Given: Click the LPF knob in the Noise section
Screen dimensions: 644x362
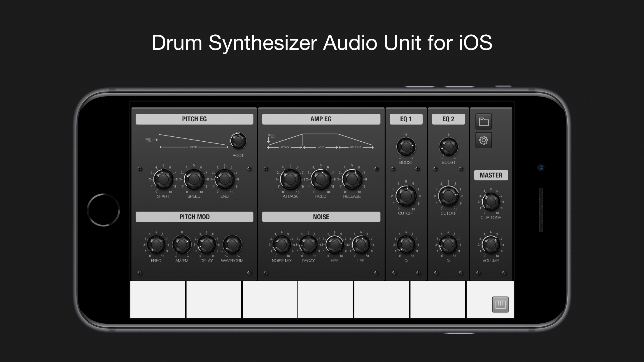Looking at the screenshot, I should [x=361, y=245].
